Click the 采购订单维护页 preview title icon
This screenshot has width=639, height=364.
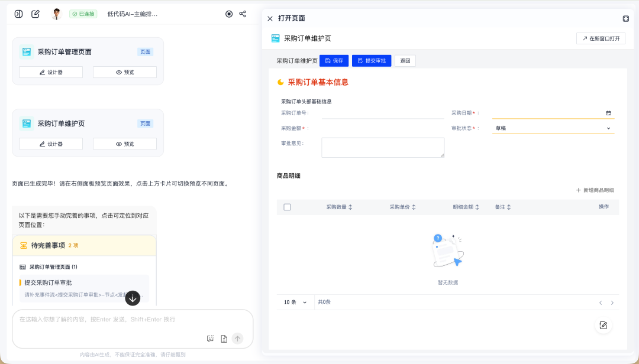pyautogui.click(x=276, y=38)
